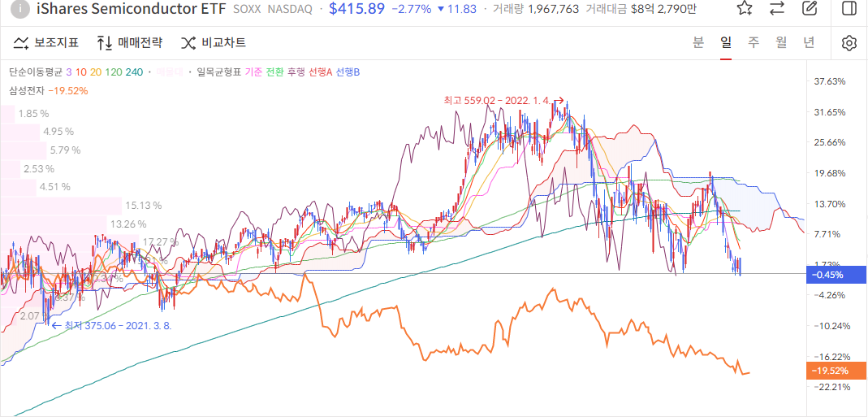
Task: Click the 일목균형표 legend label
Action: coord(218,72)
